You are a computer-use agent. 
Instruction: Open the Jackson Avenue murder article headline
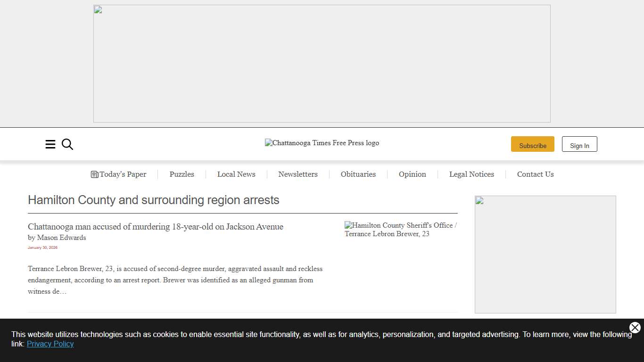(x=156, y=227)
